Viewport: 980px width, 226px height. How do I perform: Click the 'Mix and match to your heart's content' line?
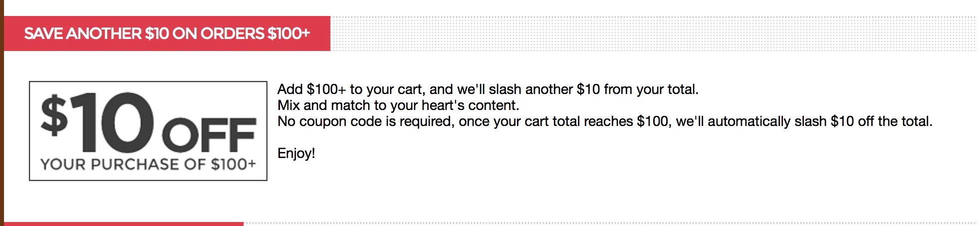(398, 105)
